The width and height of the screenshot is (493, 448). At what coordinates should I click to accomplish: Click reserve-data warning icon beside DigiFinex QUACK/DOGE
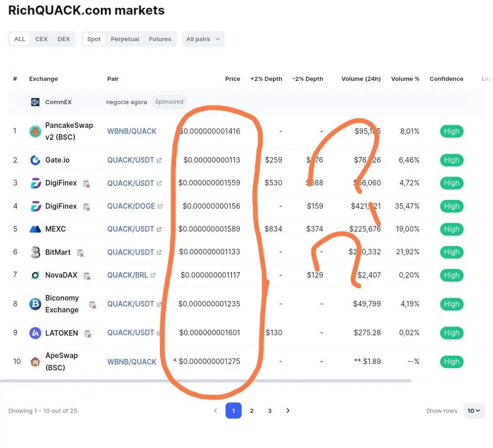tap(86, 207)
